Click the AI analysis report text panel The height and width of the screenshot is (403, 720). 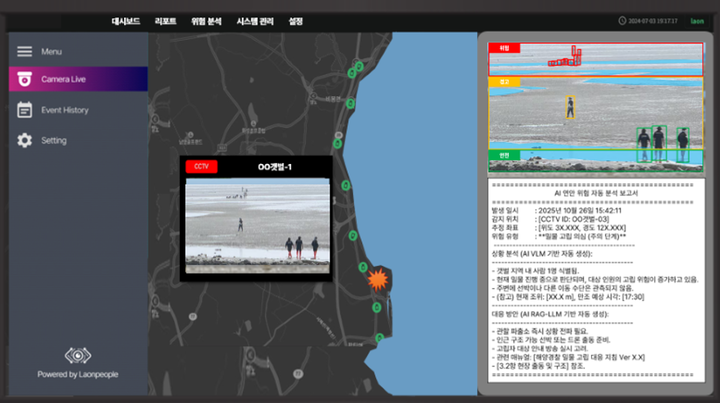click(596, 280)
